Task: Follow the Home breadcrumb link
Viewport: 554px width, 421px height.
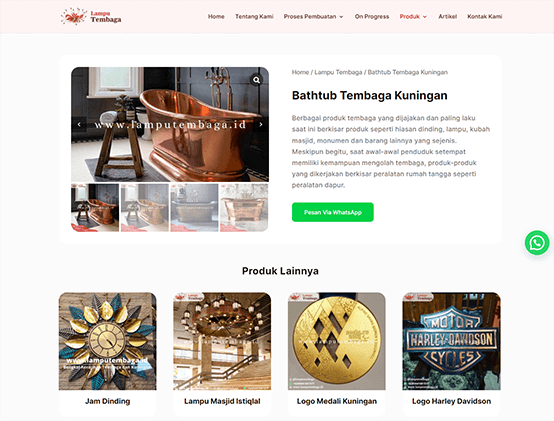Action: pos(300,72)
